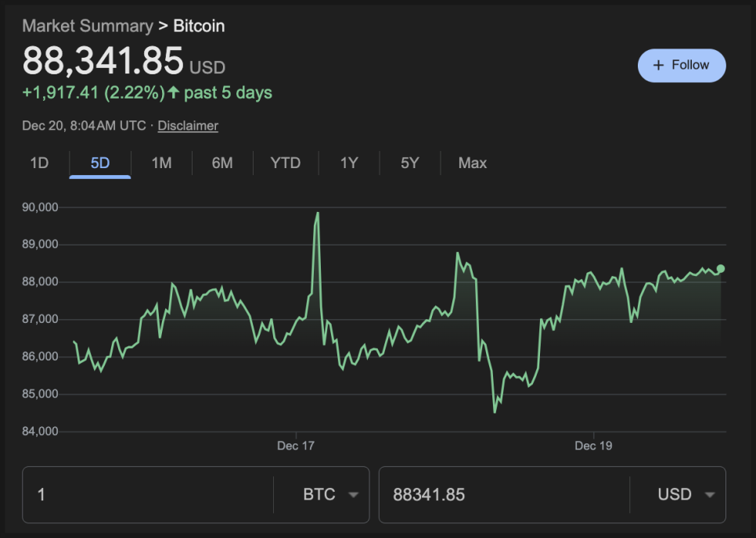The height and width of the screenshot is (538, 756).
Task: Switch to the 1D time range tab
Action: pyautogui.click(x=39, y=163)
